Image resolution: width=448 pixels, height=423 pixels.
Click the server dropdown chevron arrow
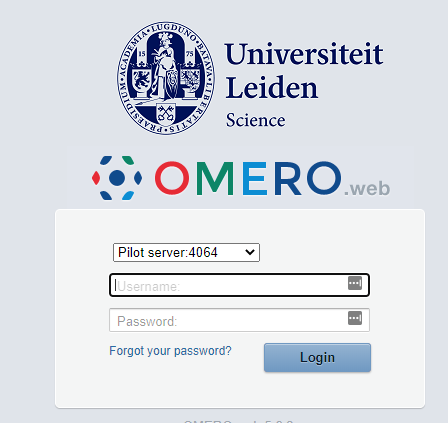(x=250, y=252)
